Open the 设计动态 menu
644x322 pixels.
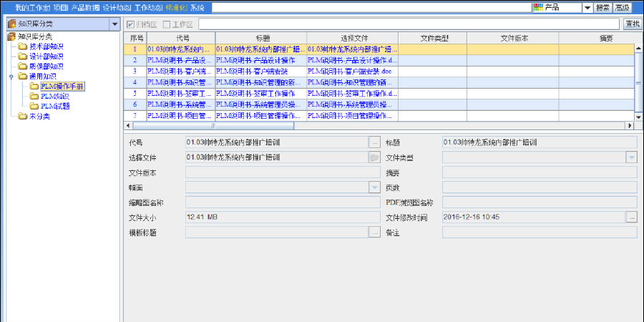117,7
